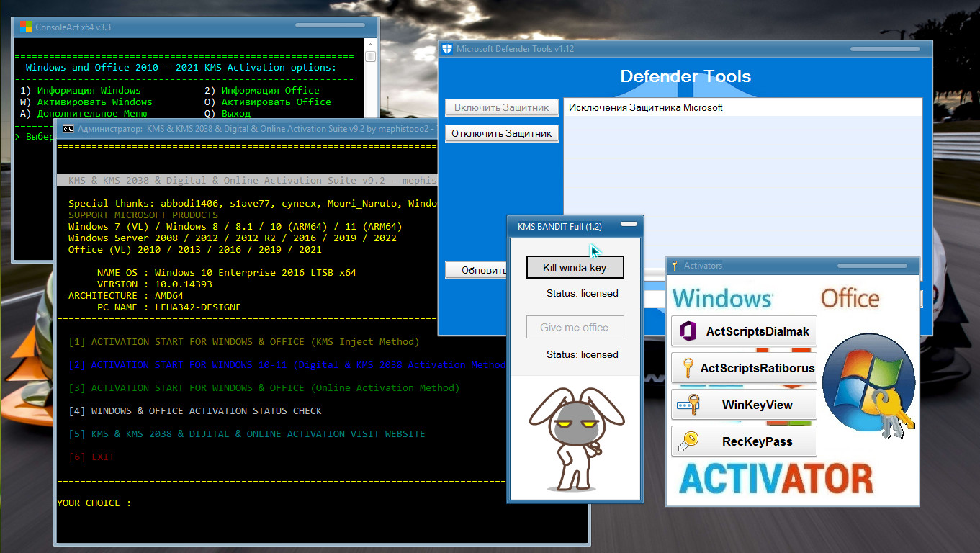Viewport: 980px width, 553px height.
Task: Click the WinKeyView key-and-card icon
Action: pos(688,405)
